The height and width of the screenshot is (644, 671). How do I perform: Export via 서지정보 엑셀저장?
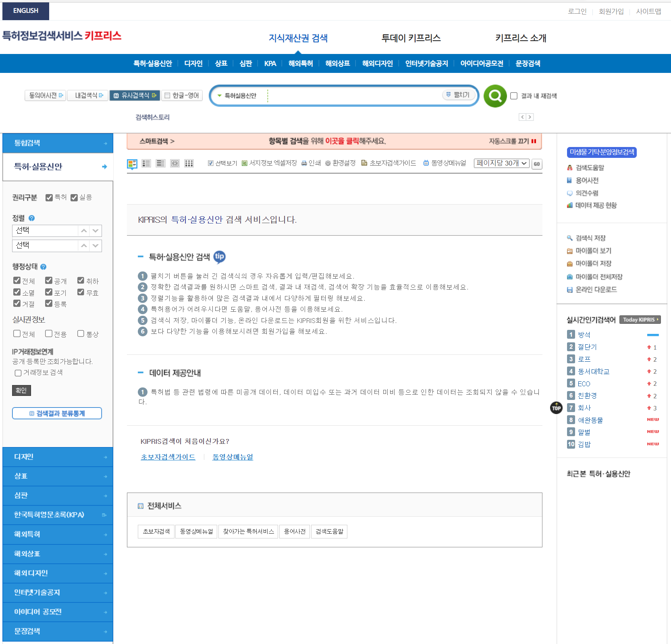pyautogui.click(x=269, y=163)
